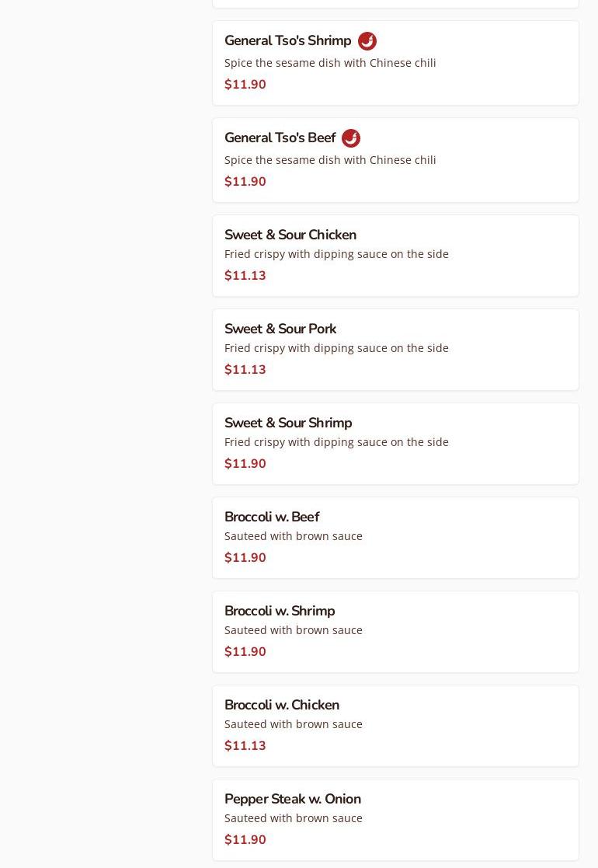Click the spicy chili icon beside General Tso's Beef
The width and height of the screenshot is (598, 868).
coord(351,138)
